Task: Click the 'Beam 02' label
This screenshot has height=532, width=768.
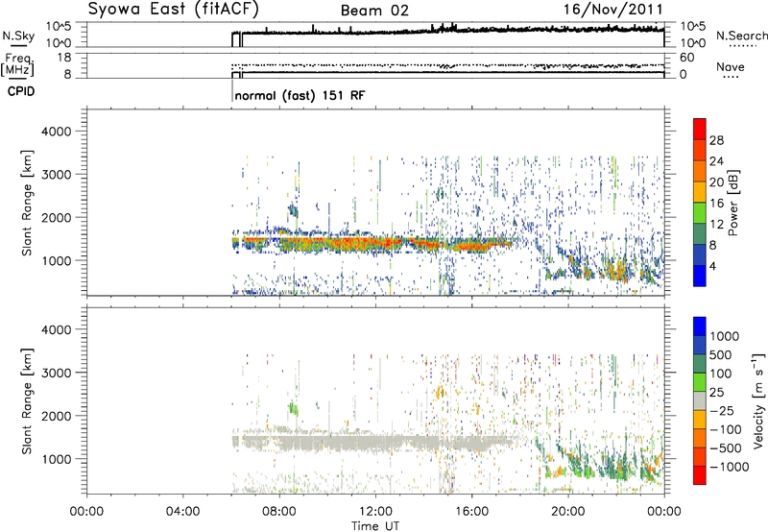Action: (x=374, y=11)
